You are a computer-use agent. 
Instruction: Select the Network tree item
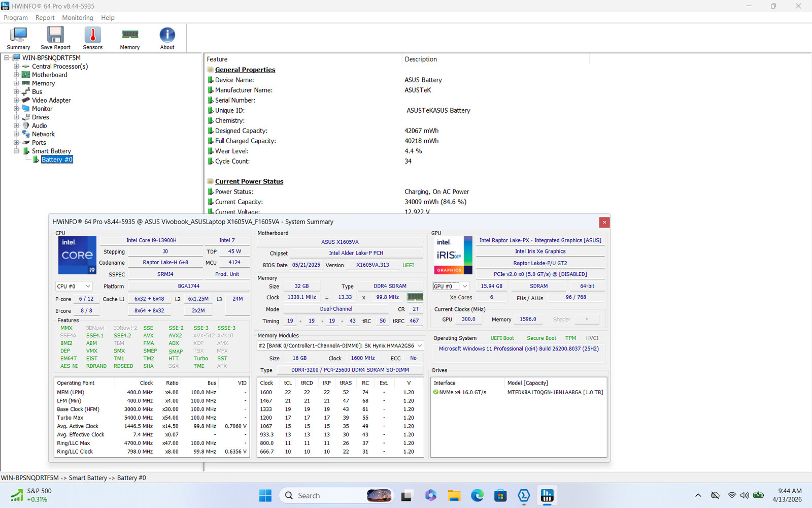pyautogui.click(x=43, y=134)
